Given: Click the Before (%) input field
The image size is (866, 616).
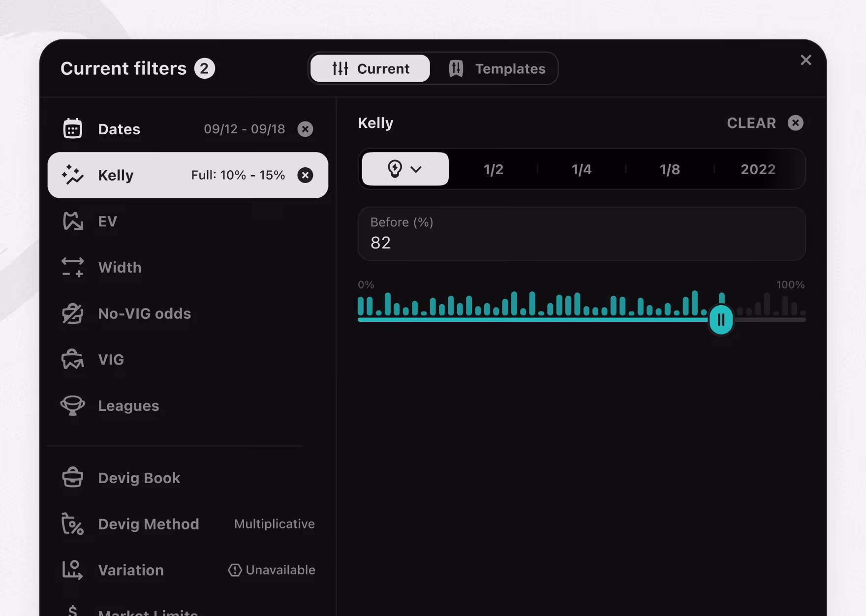Looking at the screenshot, I should 582,234.
